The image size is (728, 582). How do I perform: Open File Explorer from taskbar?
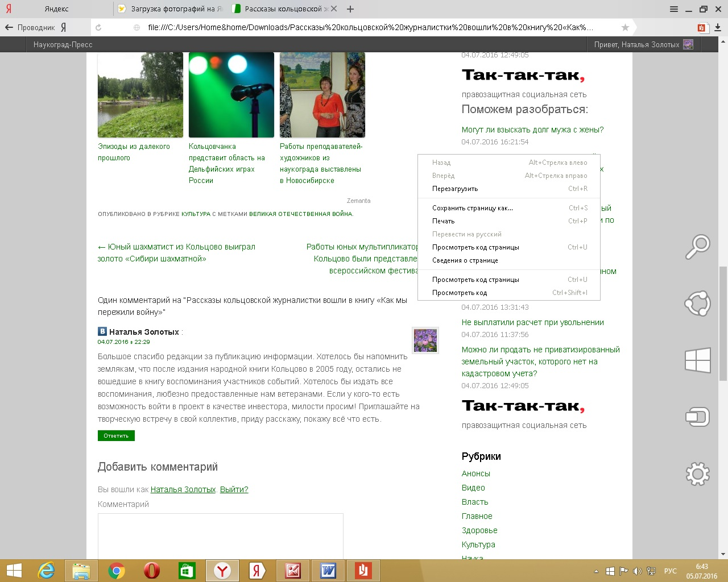click(81, 571)
